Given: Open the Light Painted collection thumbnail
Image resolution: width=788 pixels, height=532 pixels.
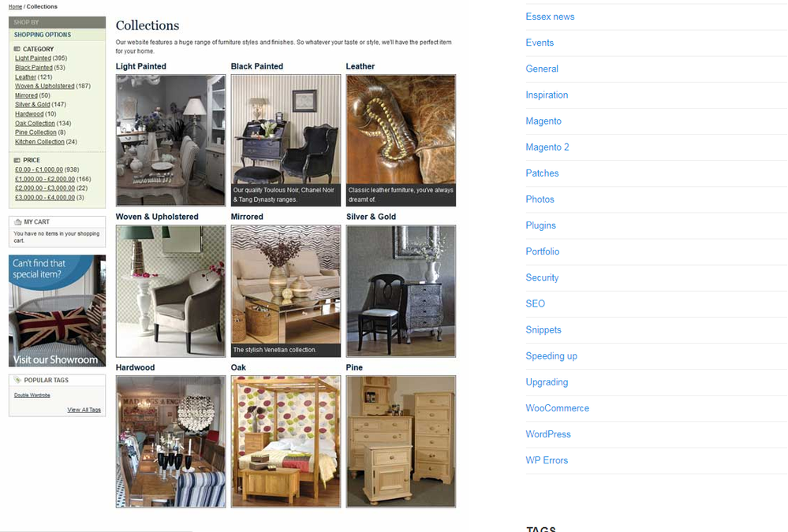Looking at the screenshot, I should pos(171,140).
